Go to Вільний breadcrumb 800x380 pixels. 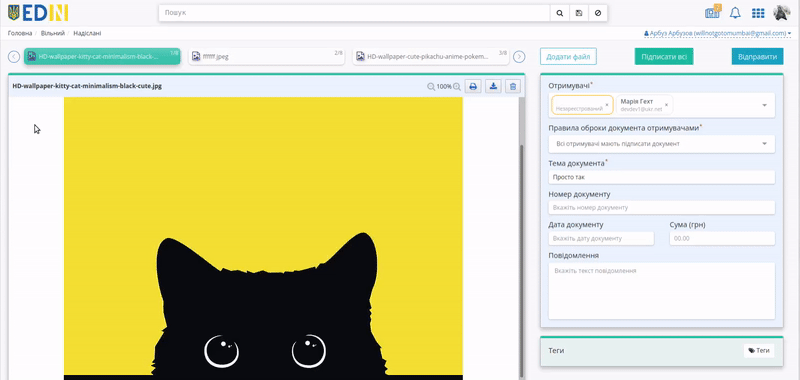click(x=53, y=33)
